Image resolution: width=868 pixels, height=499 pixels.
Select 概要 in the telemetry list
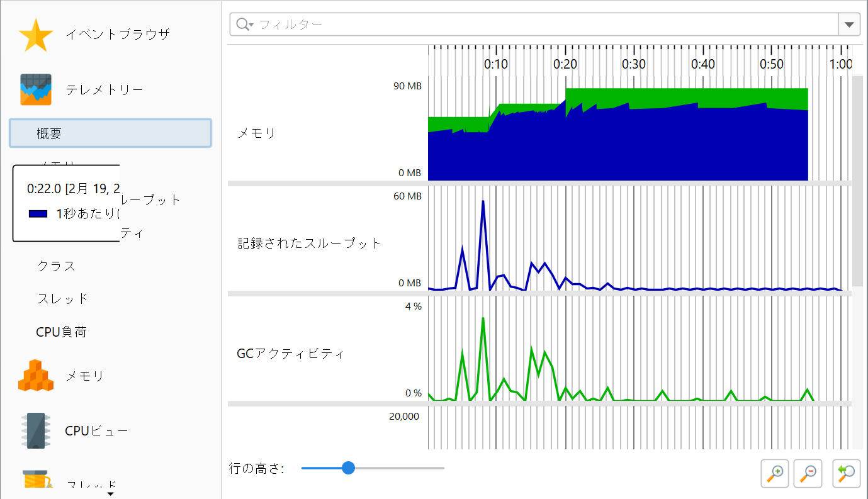tap(110, 133)
